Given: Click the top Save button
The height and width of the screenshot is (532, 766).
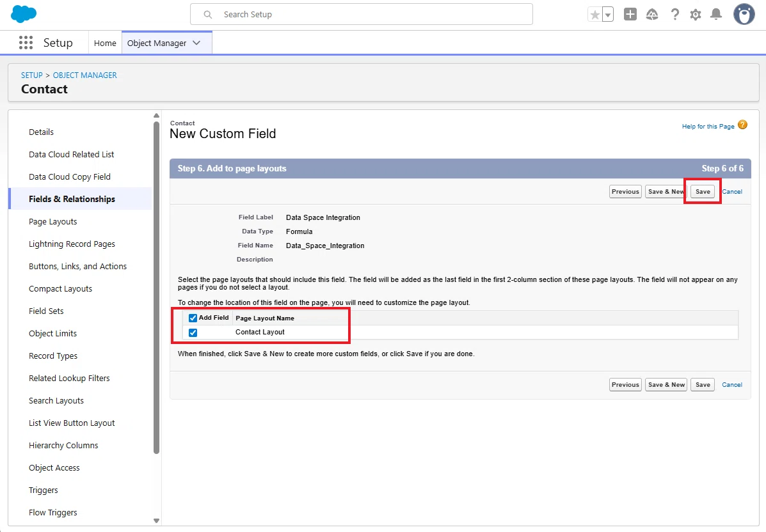Looking at the screenshot, I should [x=703, y=191].
